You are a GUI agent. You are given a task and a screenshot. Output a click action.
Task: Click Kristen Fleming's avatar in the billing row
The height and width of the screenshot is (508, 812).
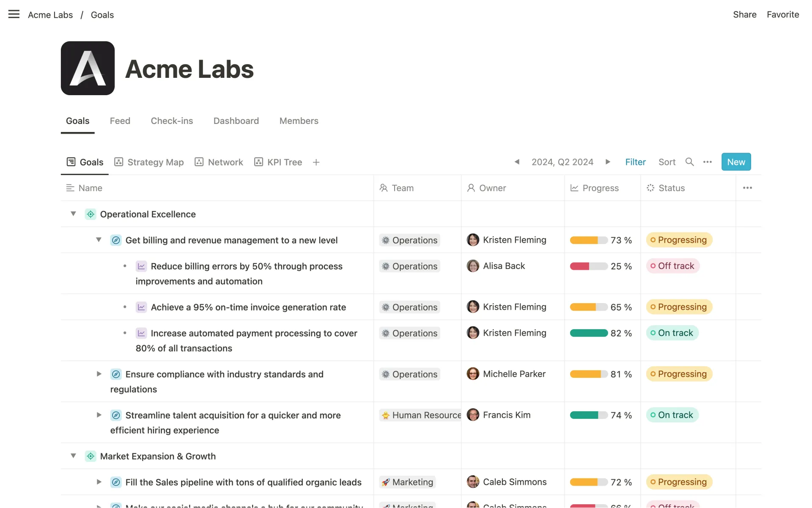pos(473,240)
